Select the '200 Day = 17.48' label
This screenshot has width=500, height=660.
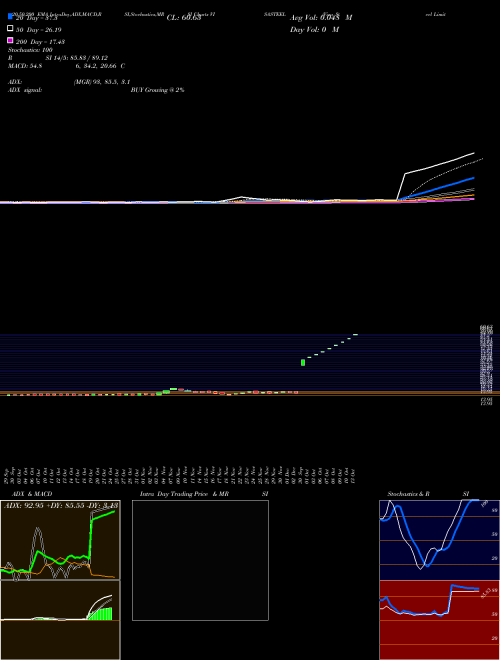(40, 42)
